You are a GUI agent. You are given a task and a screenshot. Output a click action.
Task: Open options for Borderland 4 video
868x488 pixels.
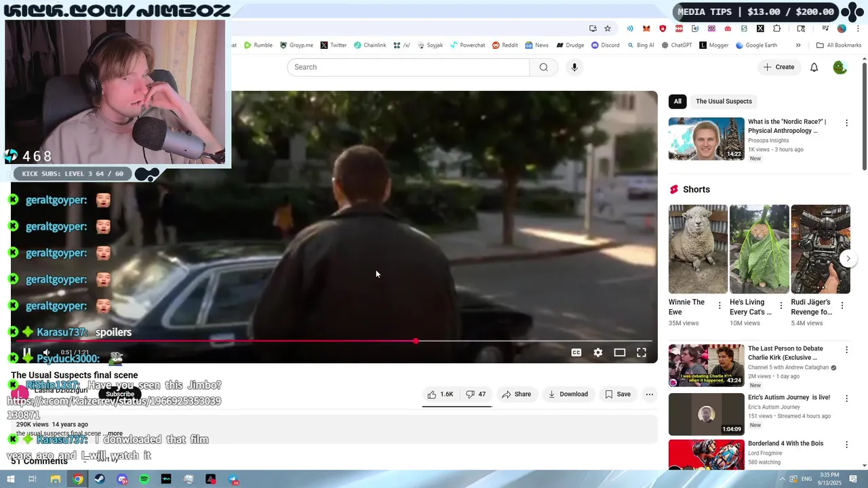tap(846, 445)
